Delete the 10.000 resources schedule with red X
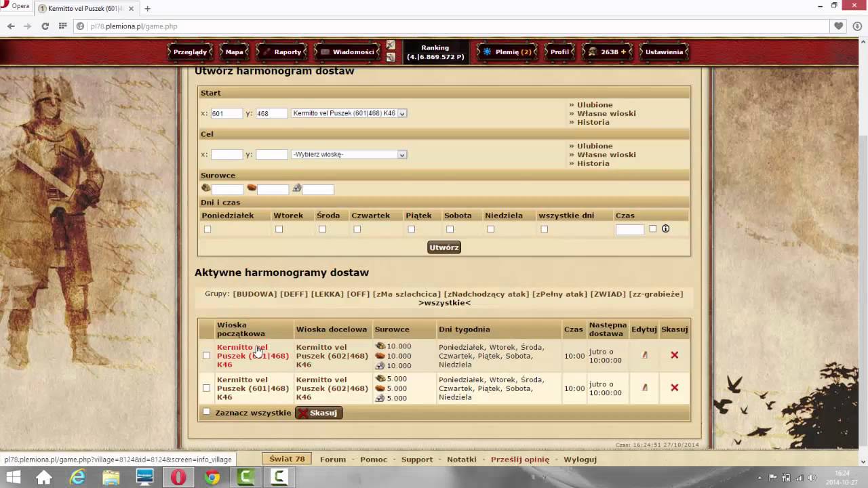868x488 pixels. pos(674,354)
